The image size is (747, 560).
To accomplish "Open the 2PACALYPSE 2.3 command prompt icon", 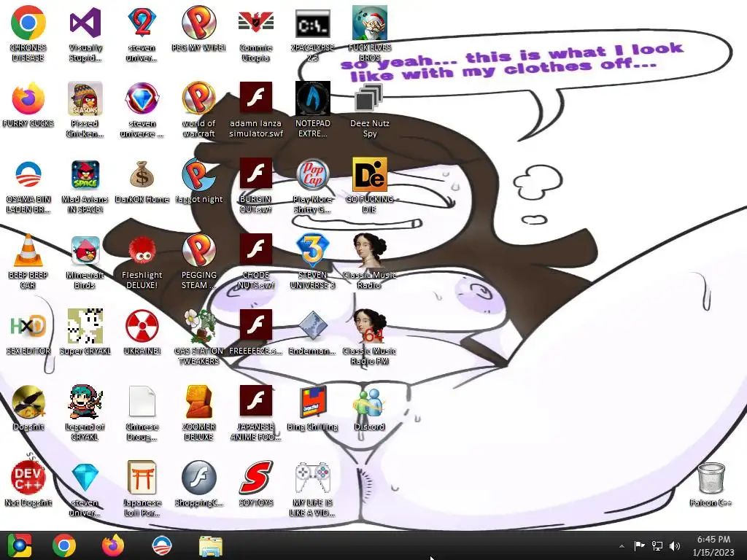I will [312, 23].
